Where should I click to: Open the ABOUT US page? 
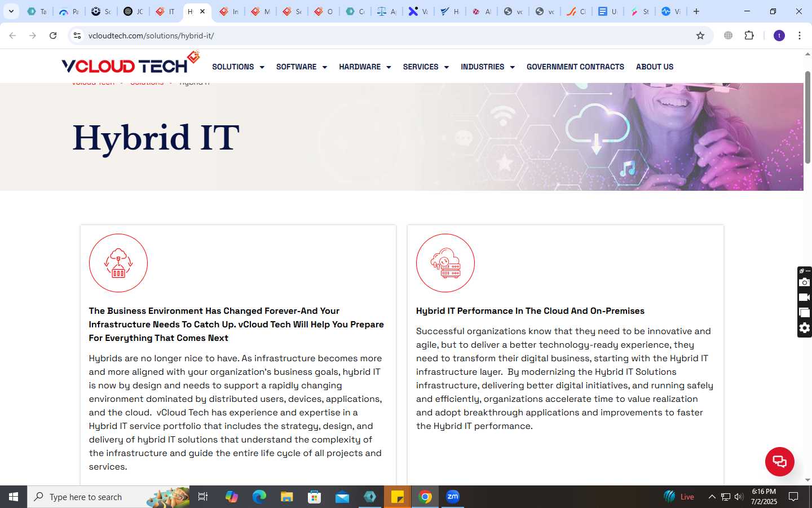point(655,67)
